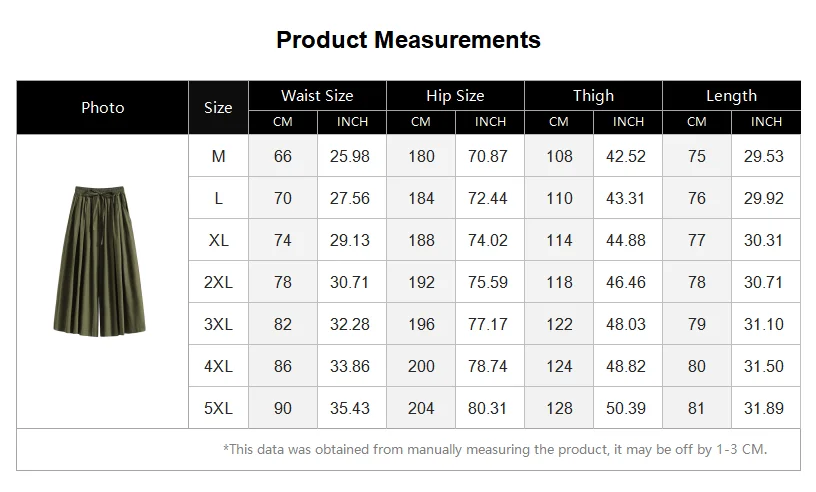
Task: Click the Waist Size column header
Action: pyautogui.click(x=317, y=96)
